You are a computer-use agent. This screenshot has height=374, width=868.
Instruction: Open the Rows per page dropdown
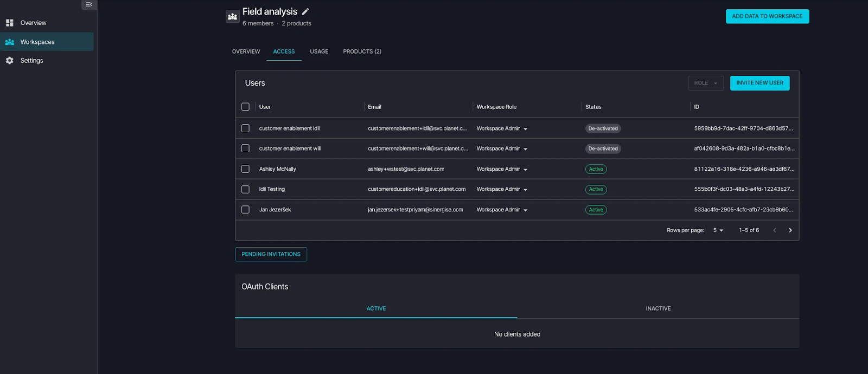click(718, 230)
